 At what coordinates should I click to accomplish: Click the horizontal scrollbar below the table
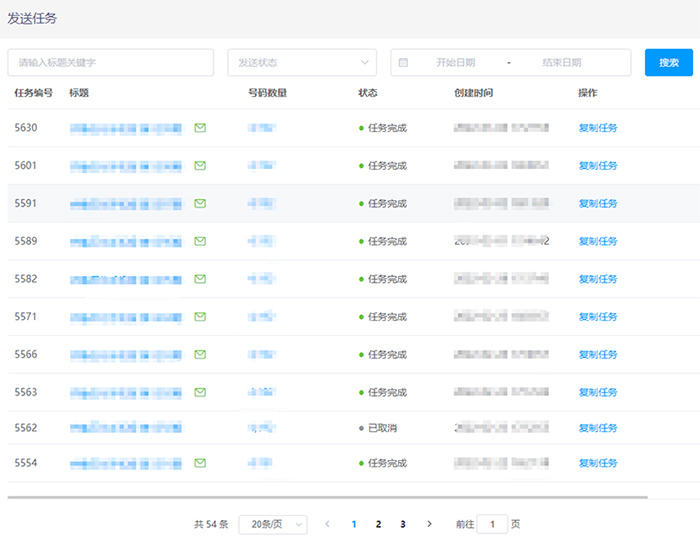pos(327,497)
